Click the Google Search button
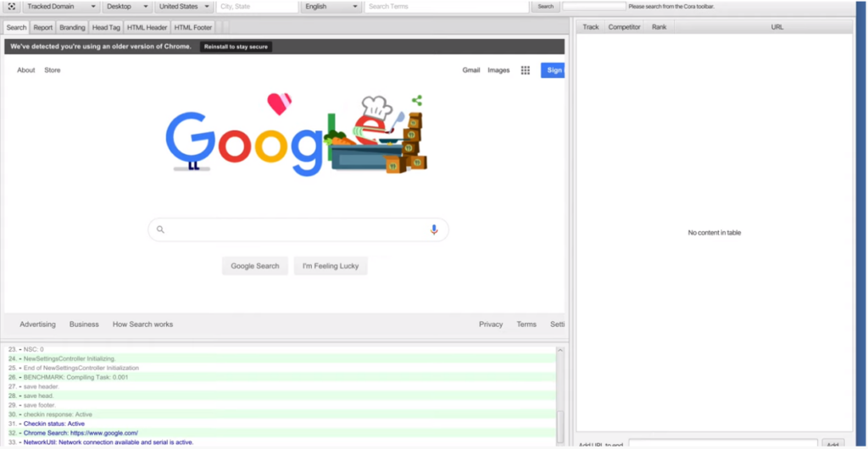The height and width of the screenshot is (449, 868). 255,266
